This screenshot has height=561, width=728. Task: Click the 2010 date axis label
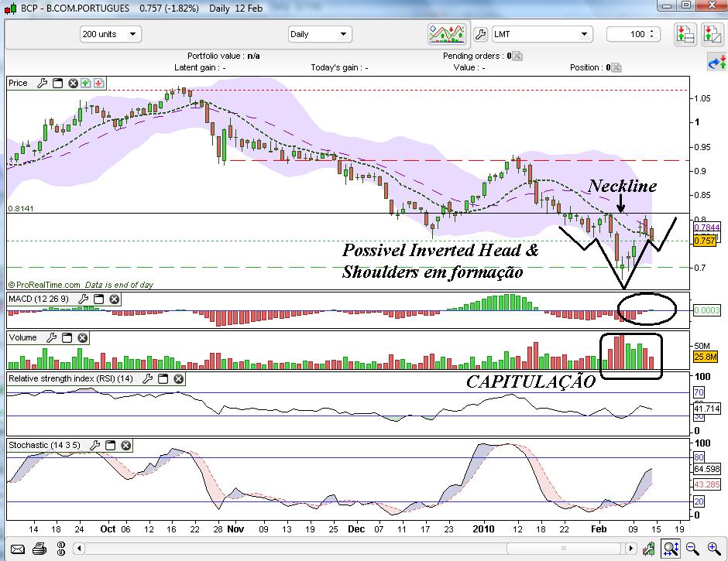483,529
